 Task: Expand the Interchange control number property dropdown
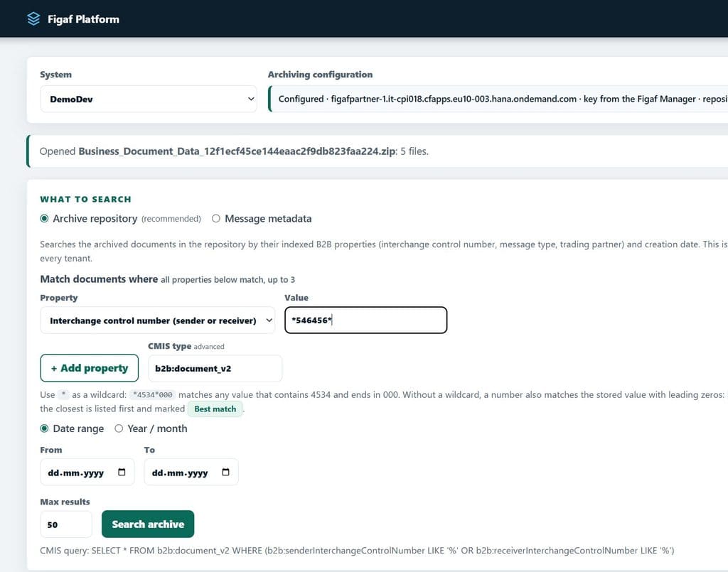pyautogui.click(x=157, y=320)
